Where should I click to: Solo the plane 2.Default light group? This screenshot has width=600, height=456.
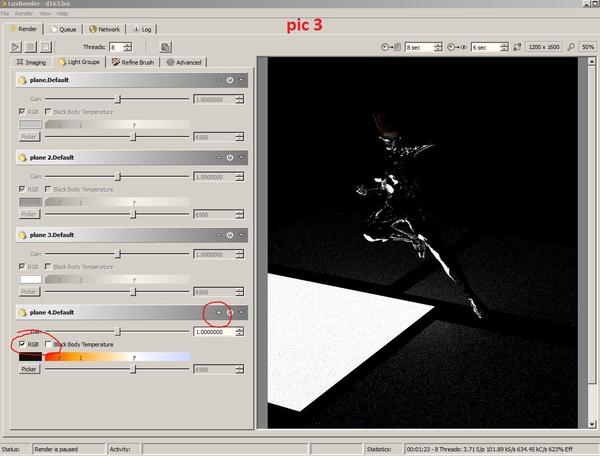218,157
